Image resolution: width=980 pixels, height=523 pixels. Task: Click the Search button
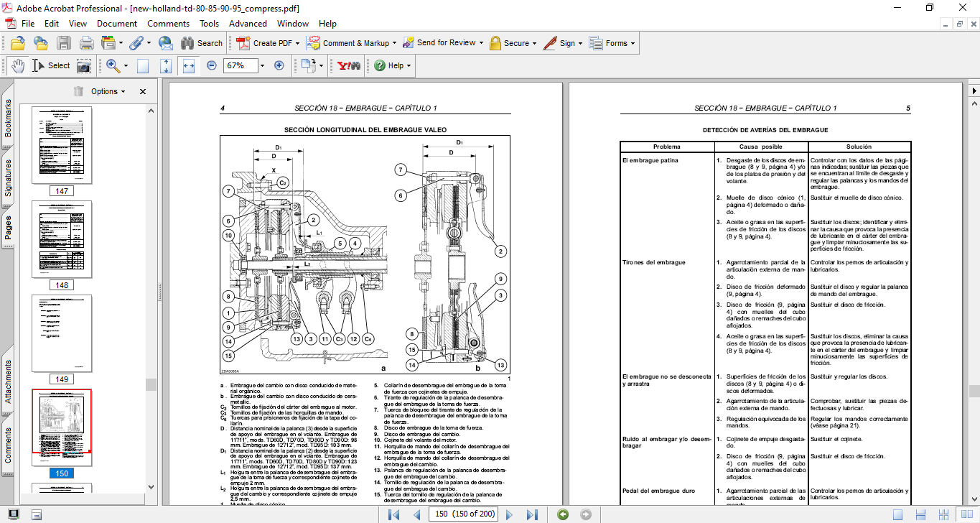click(x=200, y=43)
